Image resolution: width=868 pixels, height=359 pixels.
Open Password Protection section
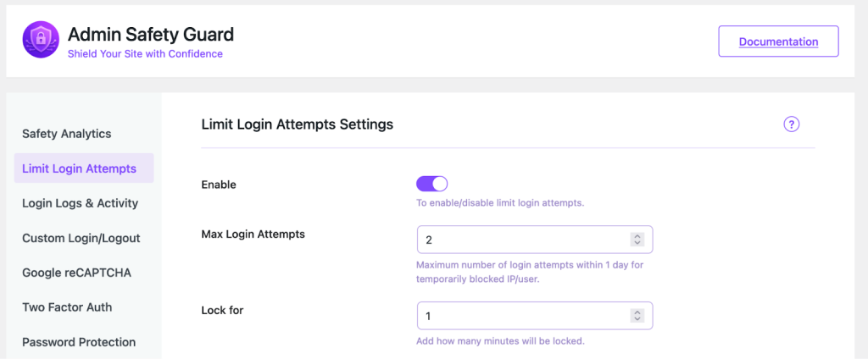point(79,342)
